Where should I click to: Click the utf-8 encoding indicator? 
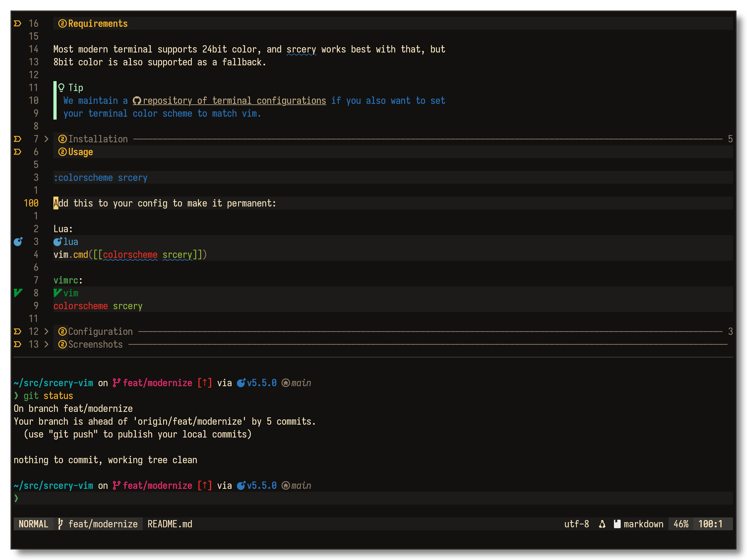pyautogui.click(x=577, y=524)
